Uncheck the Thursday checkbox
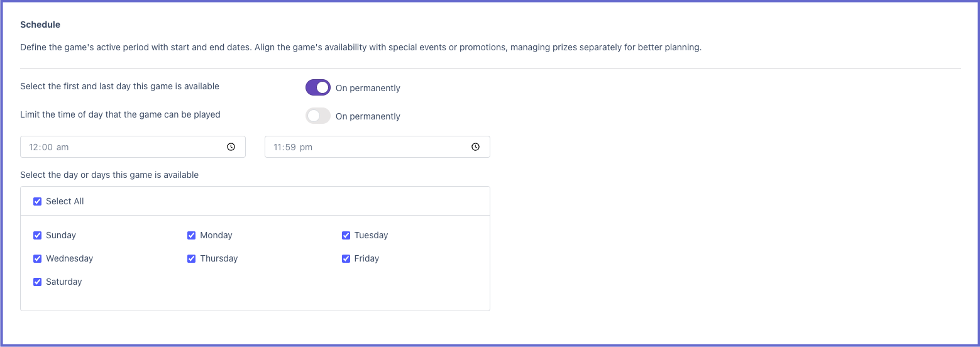980x347 pixels. [191, 258]
